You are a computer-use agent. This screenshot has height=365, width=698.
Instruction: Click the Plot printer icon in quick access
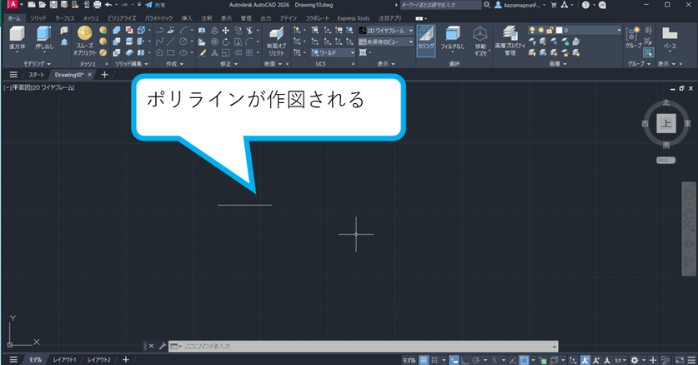pos(97,5)
